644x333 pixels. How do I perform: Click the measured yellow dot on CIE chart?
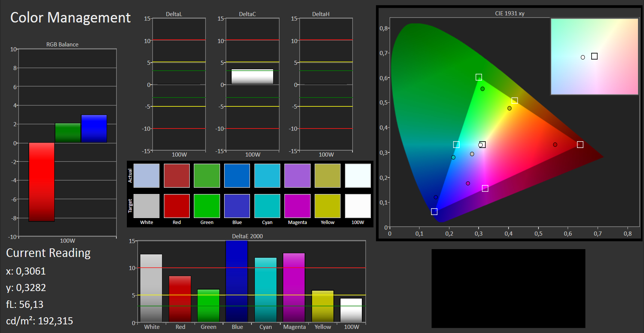pos(509,108)
